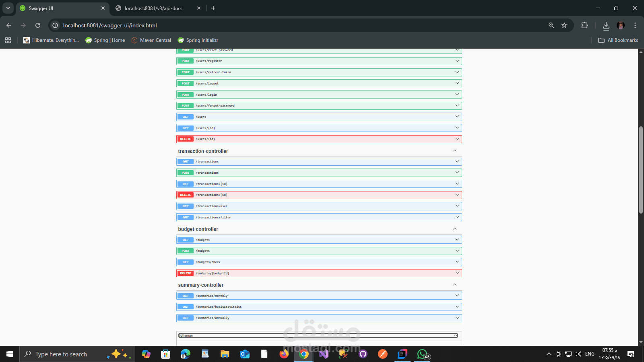Expand the POST /budgets endpoint
Screen dimensions: 644x362
coord(319,251)
